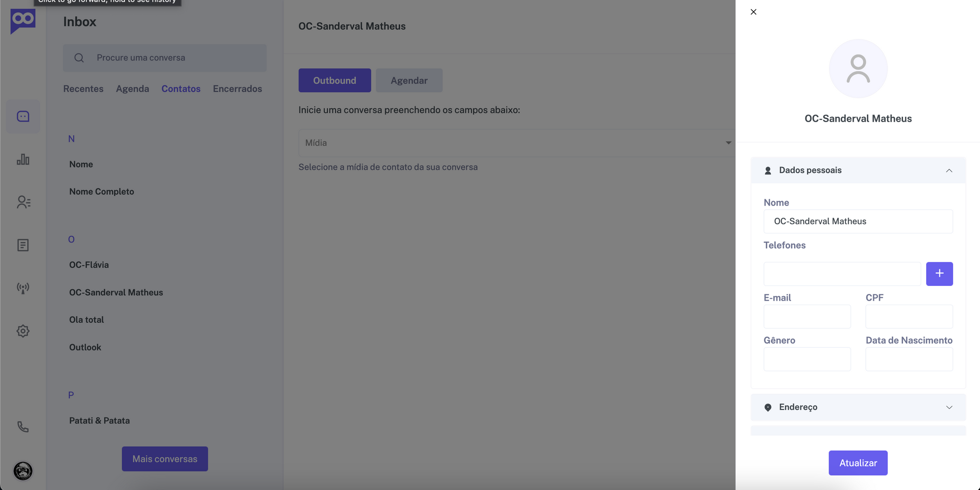Click the phone icon in sidebar

point(23,427)
